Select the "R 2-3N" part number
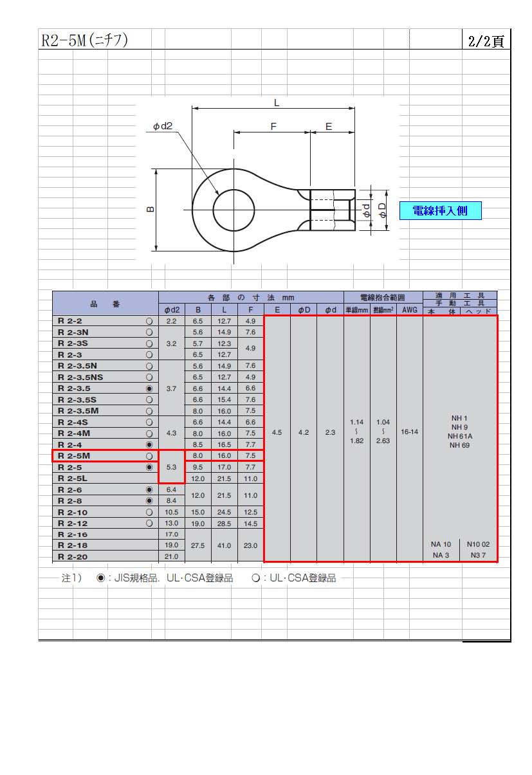 tap(73, 332)
